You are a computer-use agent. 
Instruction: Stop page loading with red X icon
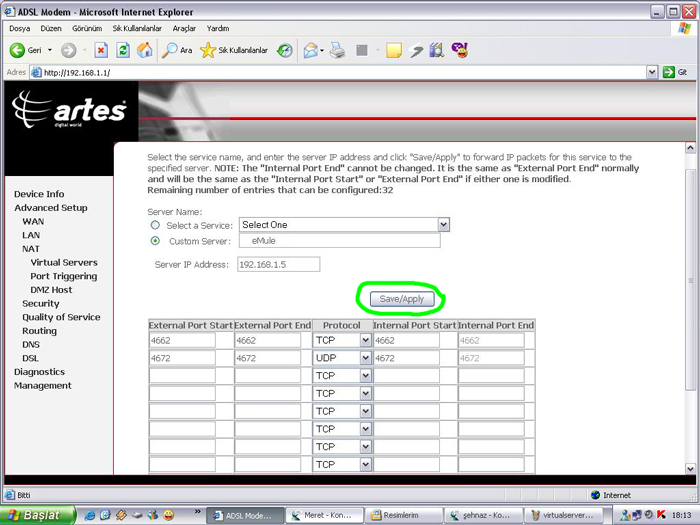point(101,50)
